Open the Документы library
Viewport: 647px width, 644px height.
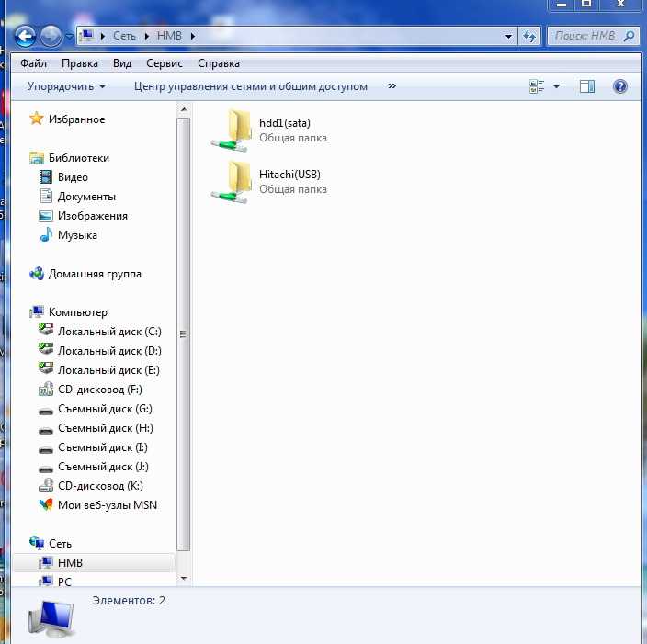tap(86, 197)
